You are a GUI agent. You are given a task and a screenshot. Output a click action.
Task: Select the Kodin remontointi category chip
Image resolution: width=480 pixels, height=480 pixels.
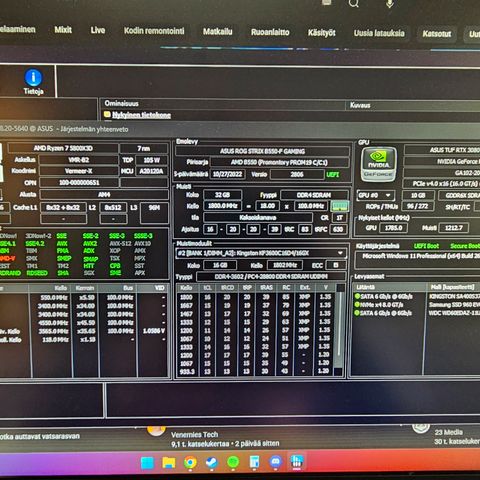pos(154,31)
